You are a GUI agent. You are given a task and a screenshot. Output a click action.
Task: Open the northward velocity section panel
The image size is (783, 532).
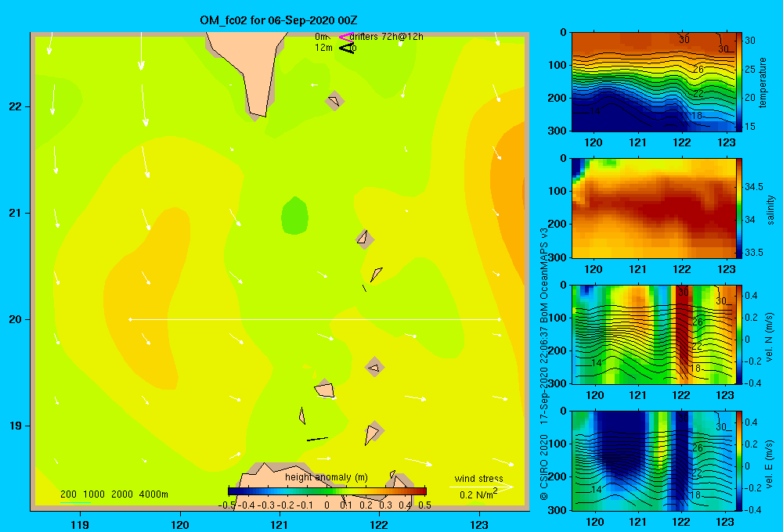[653, 334]
